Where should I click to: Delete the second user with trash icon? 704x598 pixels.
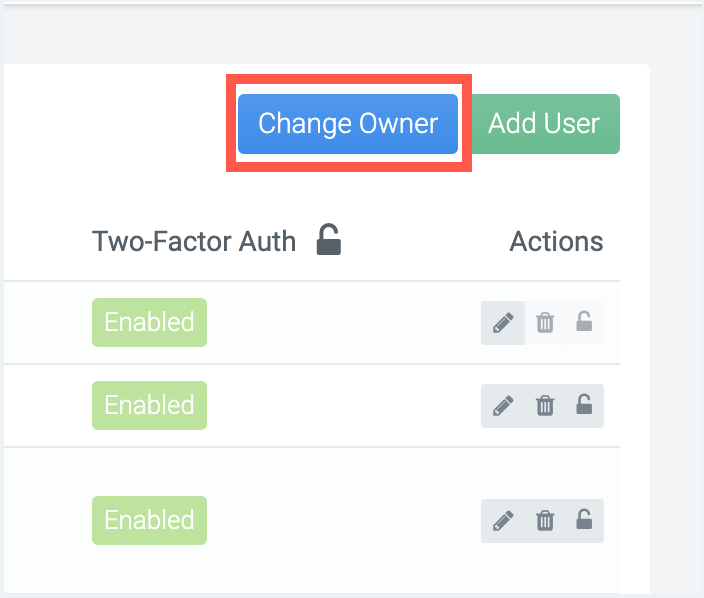(x=545, y=406)
